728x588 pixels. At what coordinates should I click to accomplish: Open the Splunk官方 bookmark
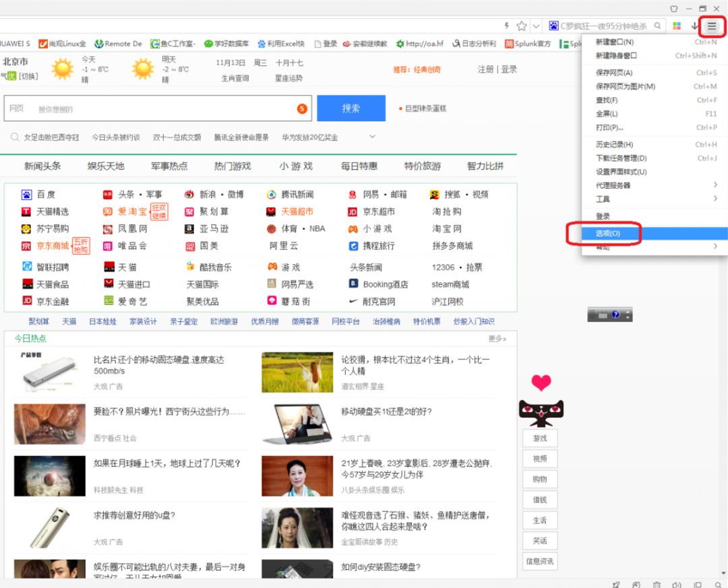527,44
